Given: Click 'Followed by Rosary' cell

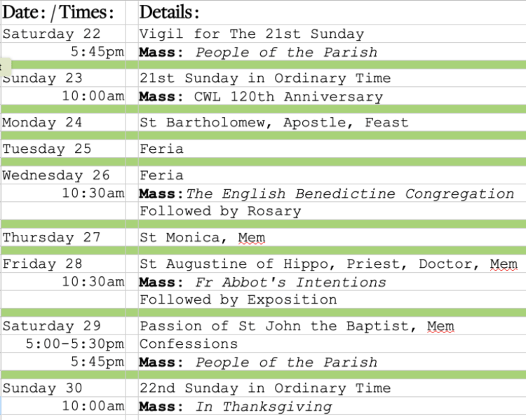Looking at the screenshot, I should [332, 211].
